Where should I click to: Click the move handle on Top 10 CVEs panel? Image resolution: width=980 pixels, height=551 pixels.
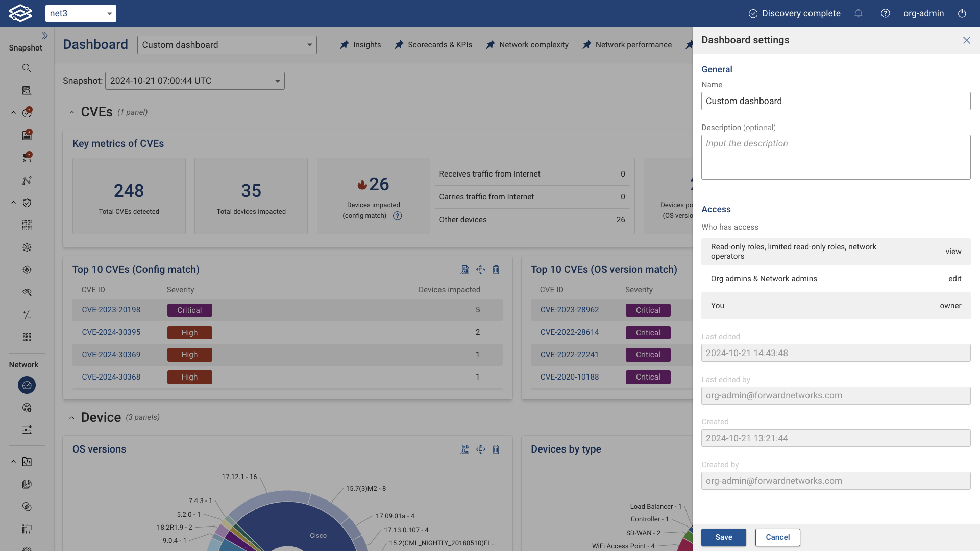[480, 269]
